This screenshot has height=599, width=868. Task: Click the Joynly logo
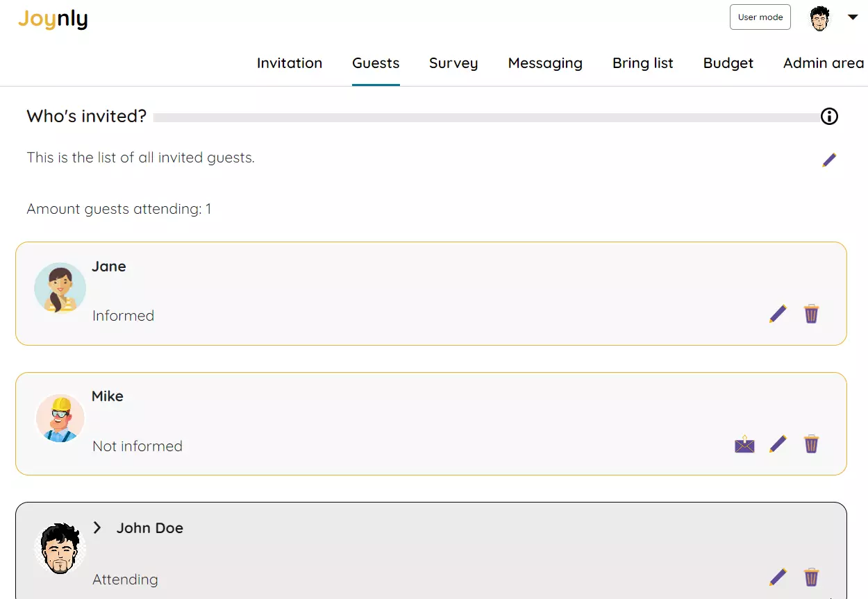[53, 19]
